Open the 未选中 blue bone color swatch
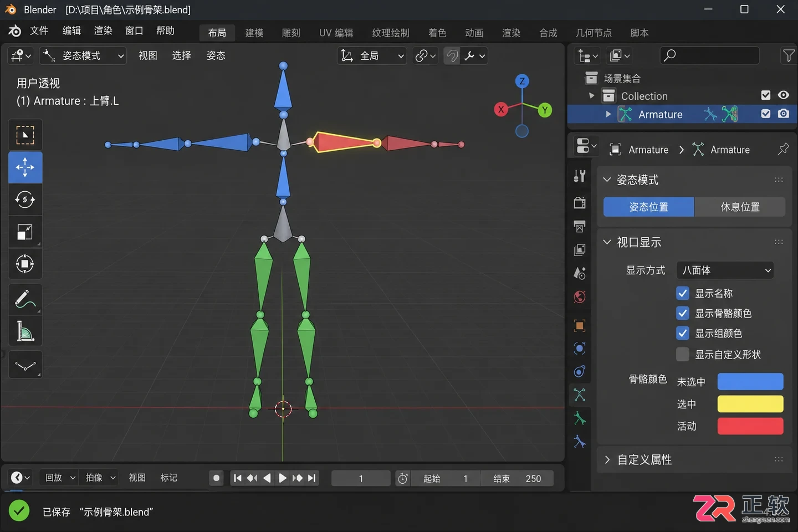Screen dimensions: 798x532 tap(750, 382)
